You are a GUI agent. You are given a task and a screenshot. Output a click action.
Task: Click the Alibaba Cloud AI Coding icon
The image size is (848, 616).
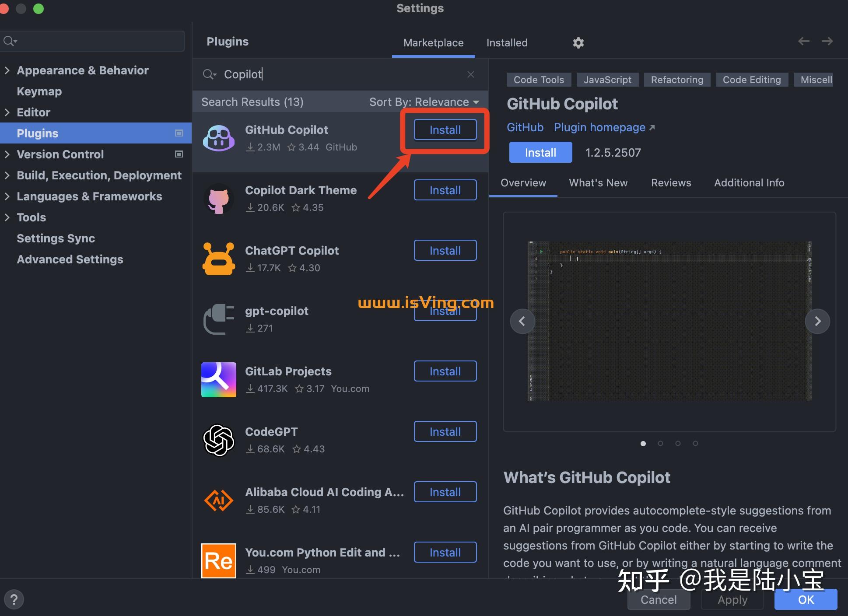click(x=219, y=500)
